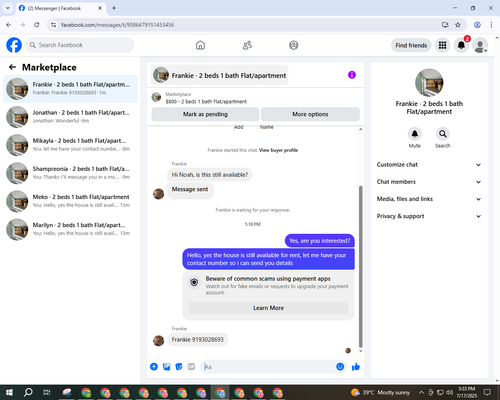Open Windows taskbar search
500x400 pixels.
28,392
